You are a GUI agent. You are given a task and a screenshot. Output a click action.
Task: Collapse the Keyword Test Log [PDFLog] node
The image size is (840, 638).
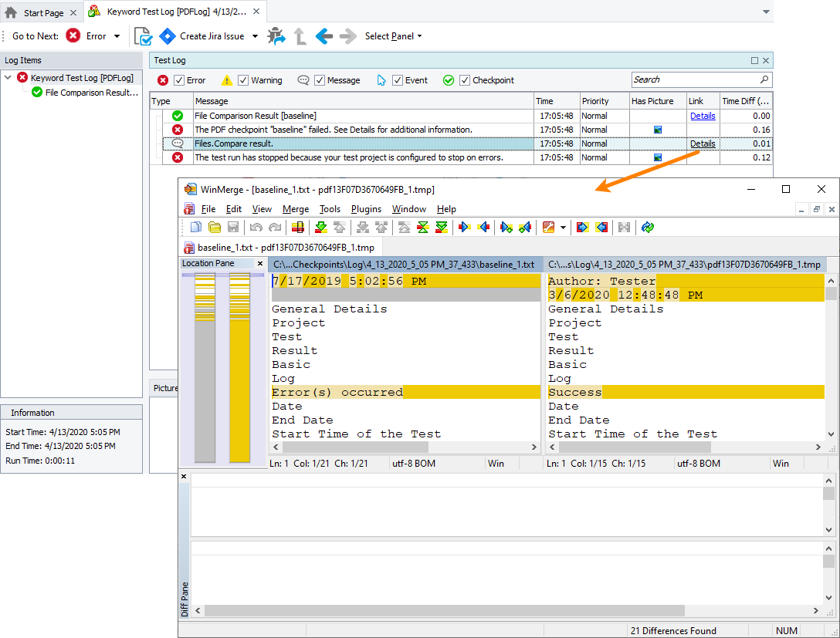tap(8, 77)
